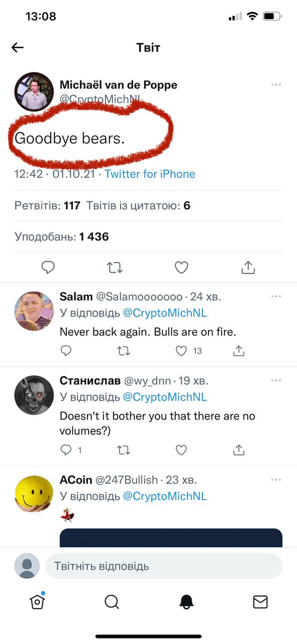Go back using the left arrow
The height and width of the screenshot is (644, 297).
(x=18, y=47)
